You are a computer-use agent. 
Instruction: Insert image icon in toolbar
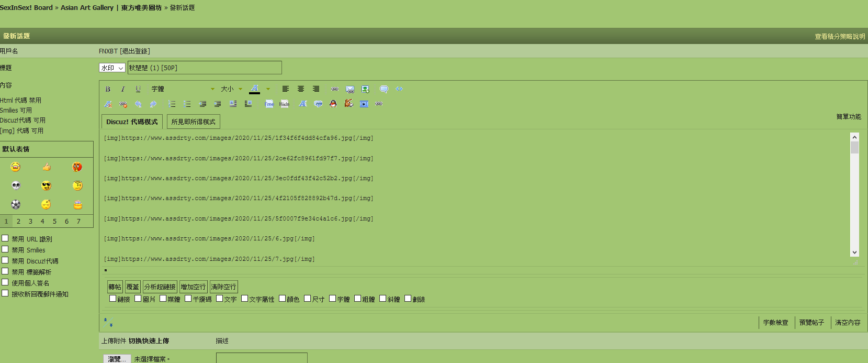pyautogui.click(x=365, y=89)
